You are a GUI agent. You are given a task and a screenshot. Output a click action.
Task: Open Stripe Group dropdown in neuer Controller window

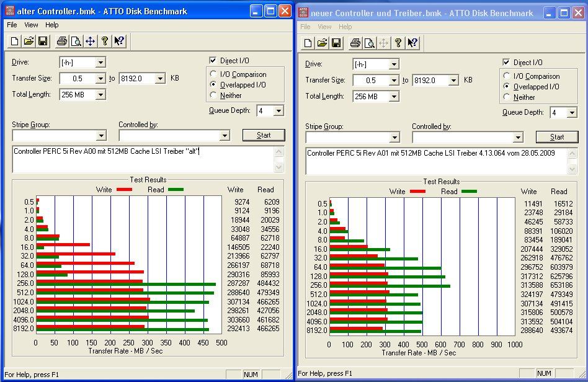point(394,137)
